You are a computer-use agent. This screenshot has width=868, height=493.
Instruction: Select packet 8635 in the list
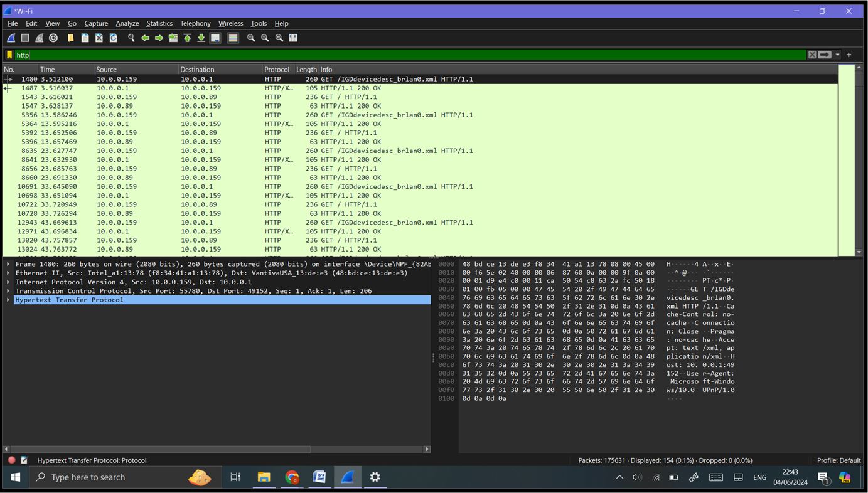[188, 151]
